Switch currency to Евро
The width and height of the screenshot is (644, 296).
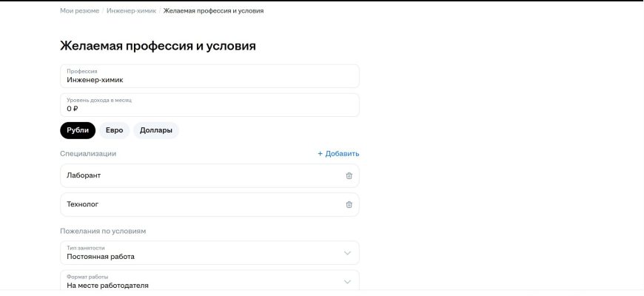(x=115, y=130)
